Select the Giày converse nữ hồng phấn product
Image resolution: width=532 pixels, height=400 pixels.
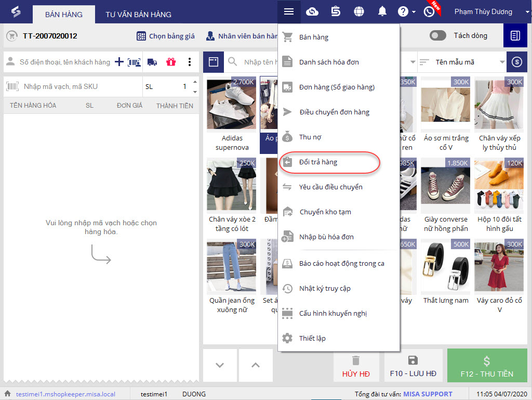tap(445, 196)
